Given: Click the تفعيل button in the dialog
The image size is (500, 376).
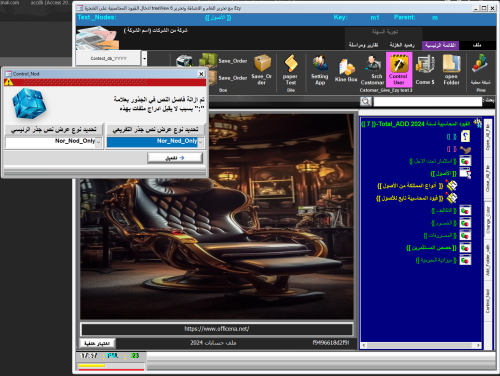Looking at the screenshot, I should coord(175,158).
